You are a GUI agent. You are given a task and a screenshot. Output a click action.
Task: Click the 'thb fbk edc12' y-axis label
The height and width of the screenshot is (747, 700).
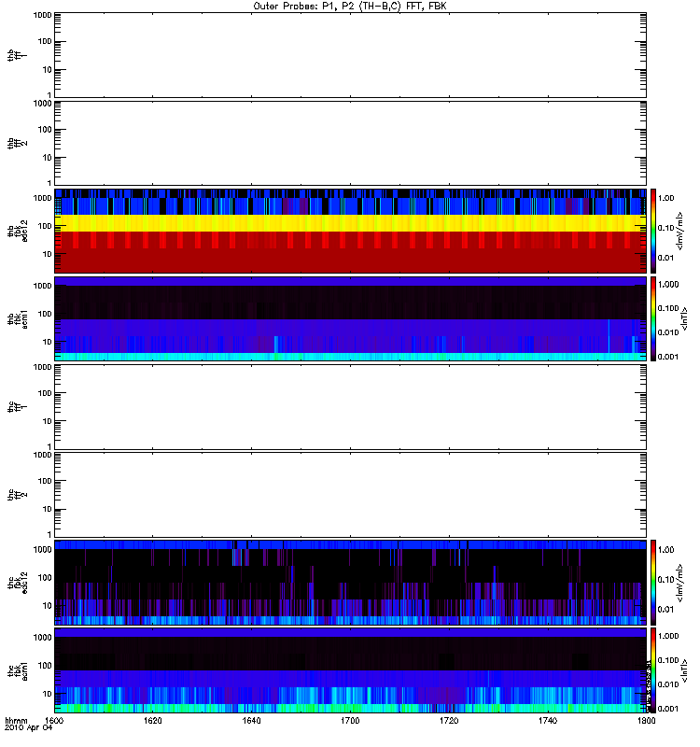[x=18, y=231]
